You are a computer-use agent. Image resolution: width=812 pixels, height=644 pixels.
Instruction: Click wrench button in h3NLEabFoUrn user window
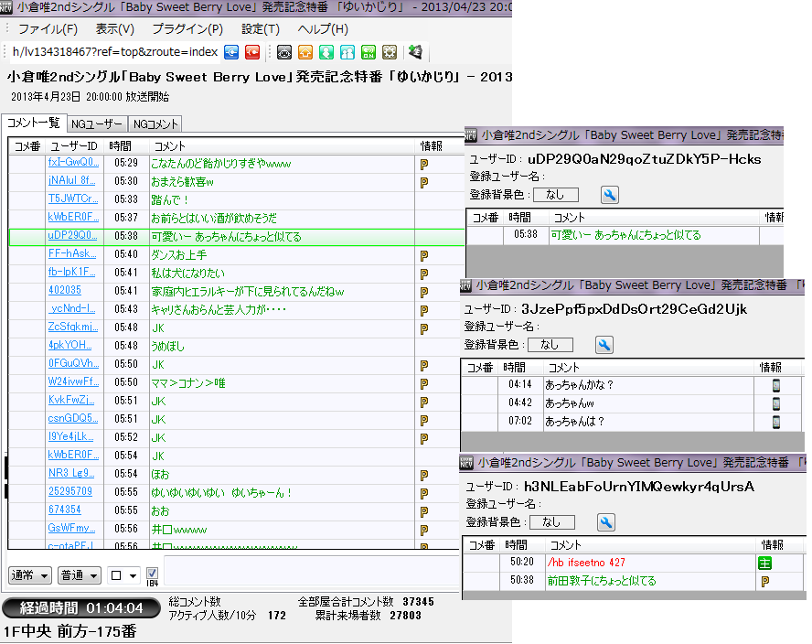tap(606, 522)
